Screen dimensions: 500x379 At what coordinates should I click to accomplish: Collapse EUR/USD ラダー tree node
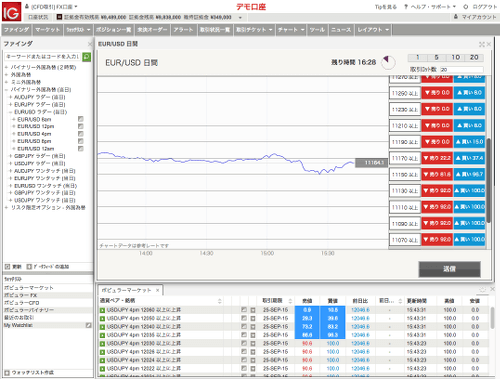click(x=10, y=112)
